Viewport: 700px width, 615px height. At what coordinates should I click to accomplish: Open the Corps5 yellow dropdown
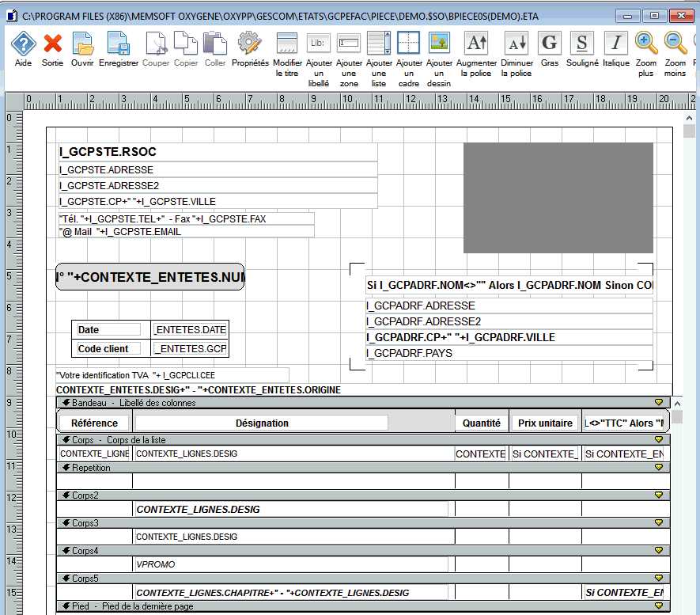coord(659,578)
